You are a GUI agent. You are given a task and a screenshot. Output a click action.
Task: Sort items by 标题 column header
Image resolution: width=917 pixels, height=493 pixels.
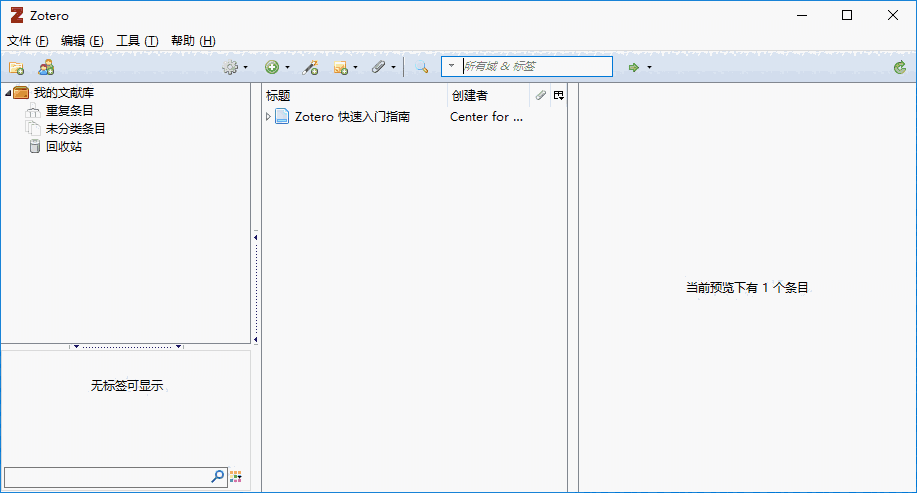[x=350, y=96]
